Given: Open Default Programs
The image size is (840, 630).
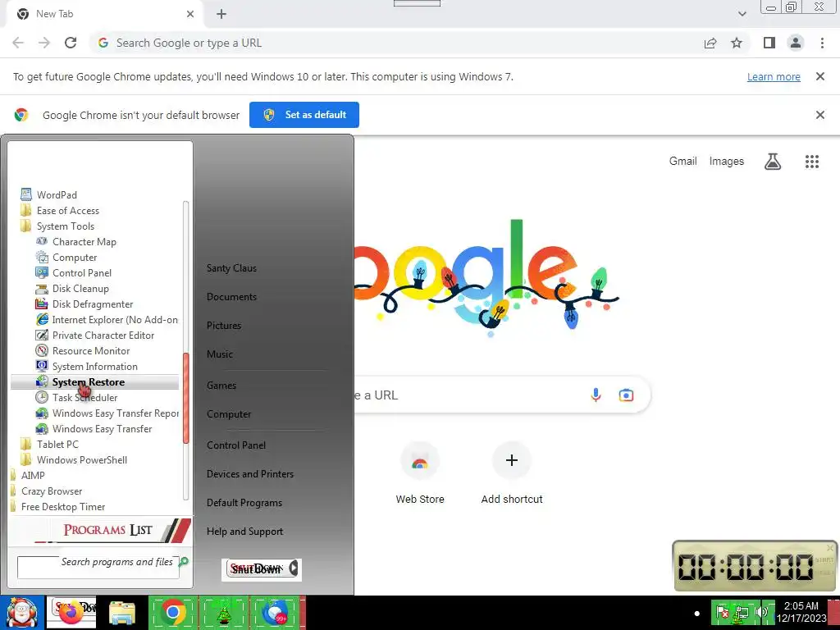Looking at the screenshot, I should coord(244,503).
